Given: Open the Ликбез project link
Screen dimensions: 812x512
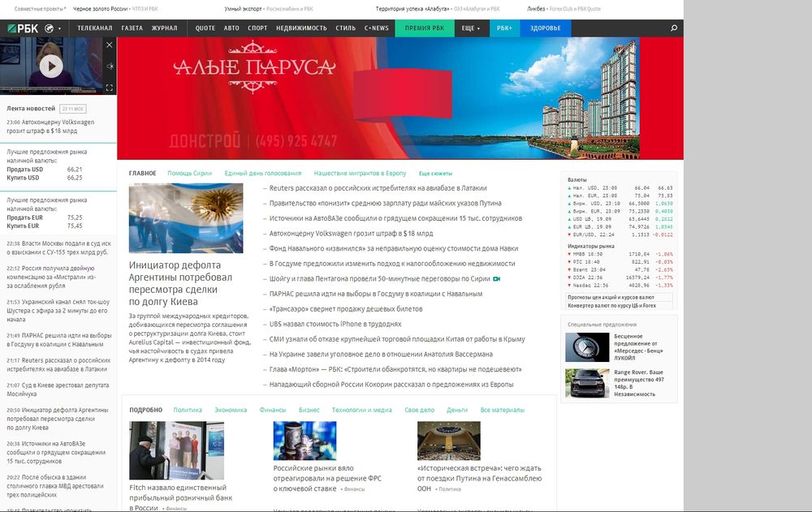Looking at the screenshot, I should (536, 9).
